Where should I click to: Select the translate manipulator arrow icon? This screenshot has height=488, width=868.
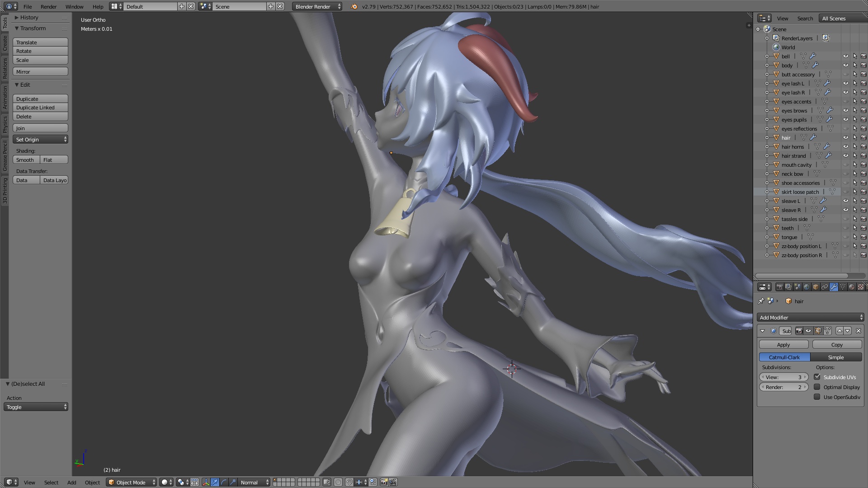click(x=215, y=482)
